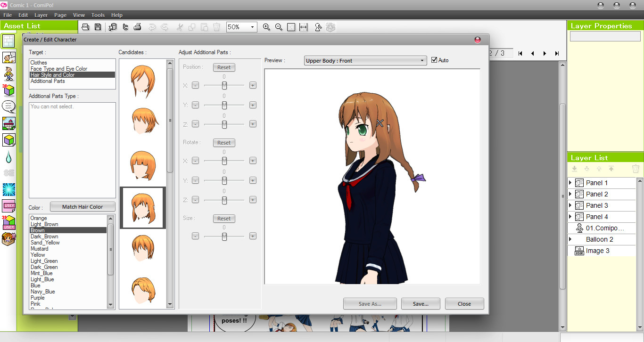Click the Zoom In magnifier on the toolbar
Viewport: 644px width, 342px height.
(x=266, y=27)
